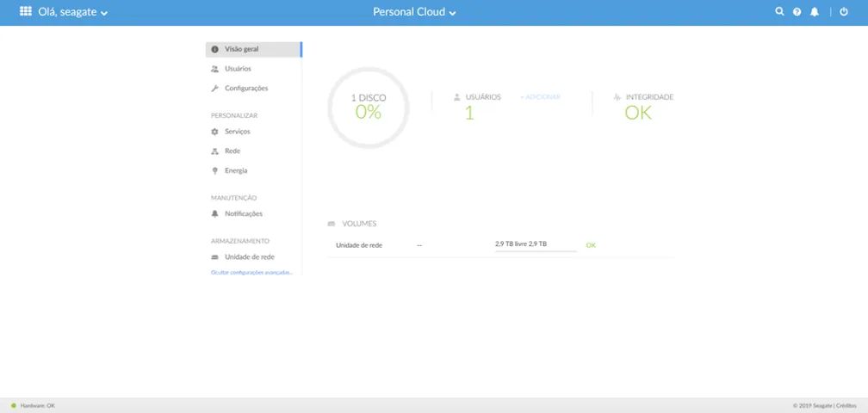Image resolution: width=868 pixels, height=413 pixels.
Task: Expand the Personal Cloud device dropdown
Action: tap(414, 12)
